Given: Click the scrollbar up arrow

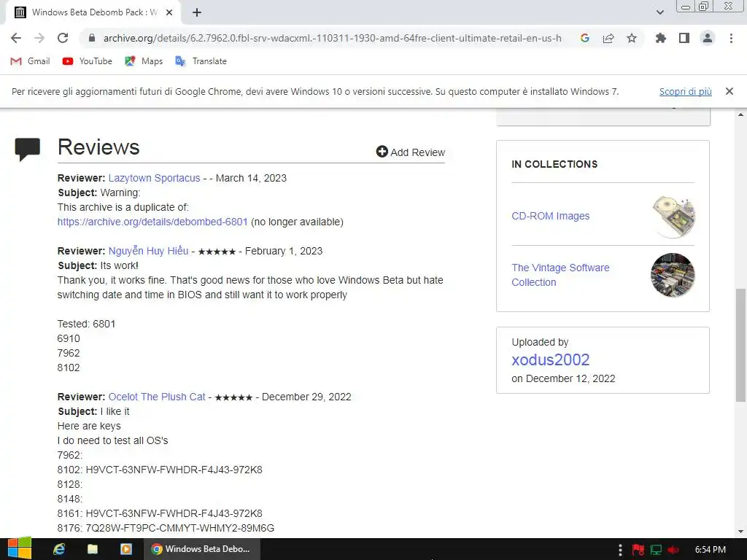Looking at the screenshot, I should point(741,114).
